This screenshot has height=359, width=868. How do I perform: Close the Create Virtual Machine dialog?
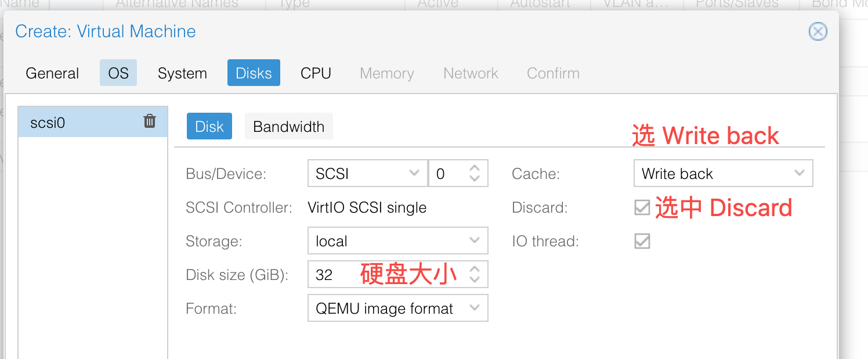coord(818,31)
